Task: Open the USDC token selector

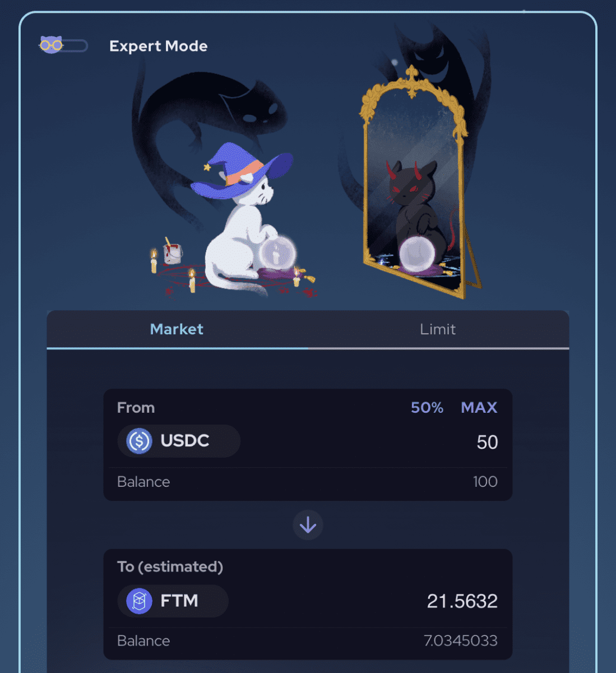Action: tap(178, 441)
